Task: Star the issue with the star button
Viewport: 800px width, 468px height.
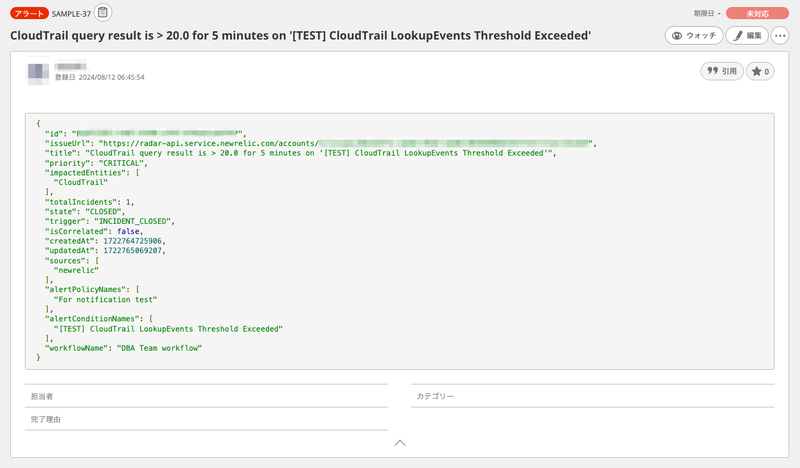Action: [x=760, y=71]
